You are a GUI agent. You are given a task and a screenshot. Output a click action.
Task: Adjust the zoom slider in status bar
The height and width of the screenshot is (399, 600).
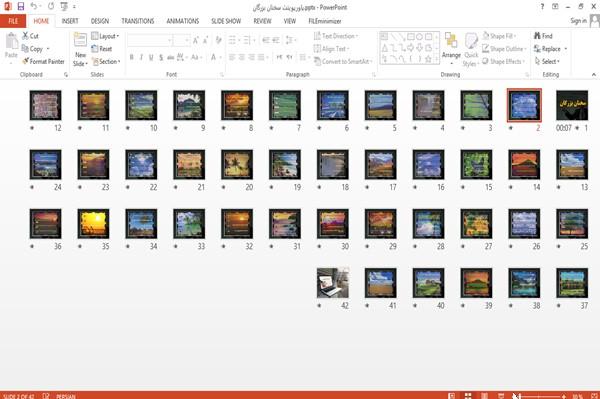539,396
